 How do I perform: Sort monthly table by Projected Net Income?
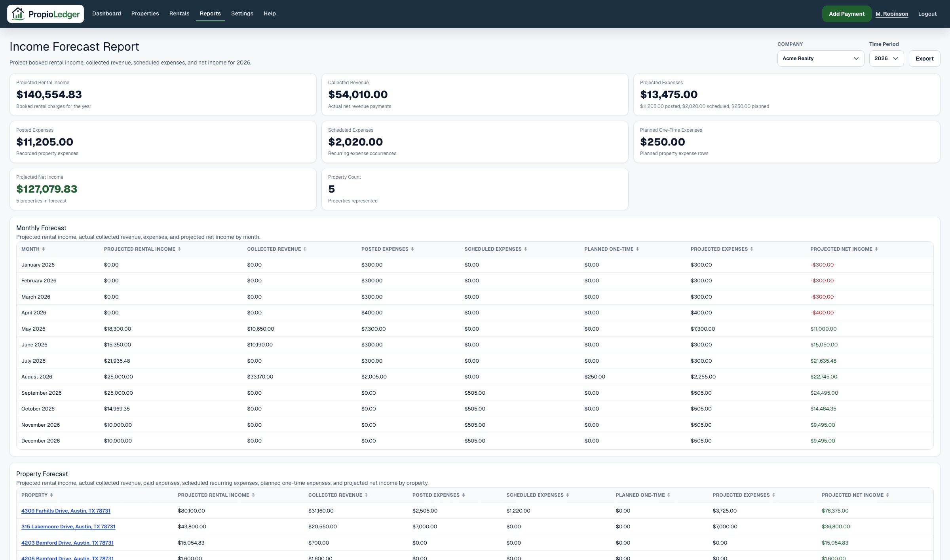(x=844, y=249)
